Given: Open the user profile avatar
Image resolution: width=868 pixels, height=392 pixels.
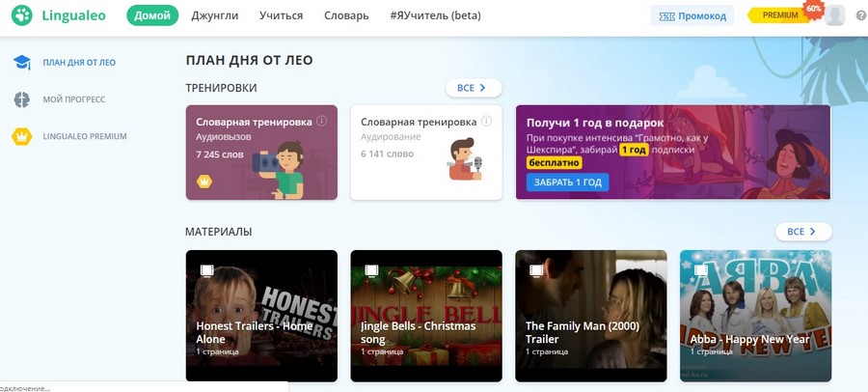Looking at the screenshot, I should tap(835, 15).
